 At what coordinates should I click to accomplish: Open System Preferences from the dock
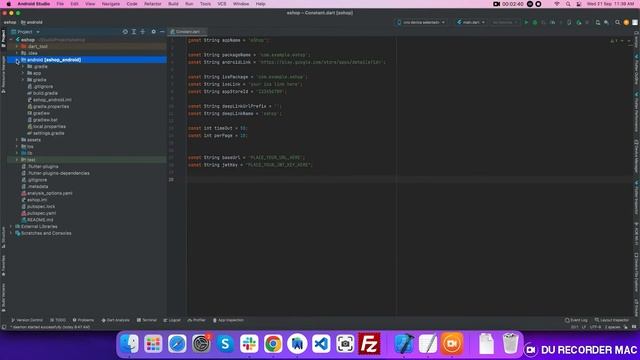coord(201,344)
